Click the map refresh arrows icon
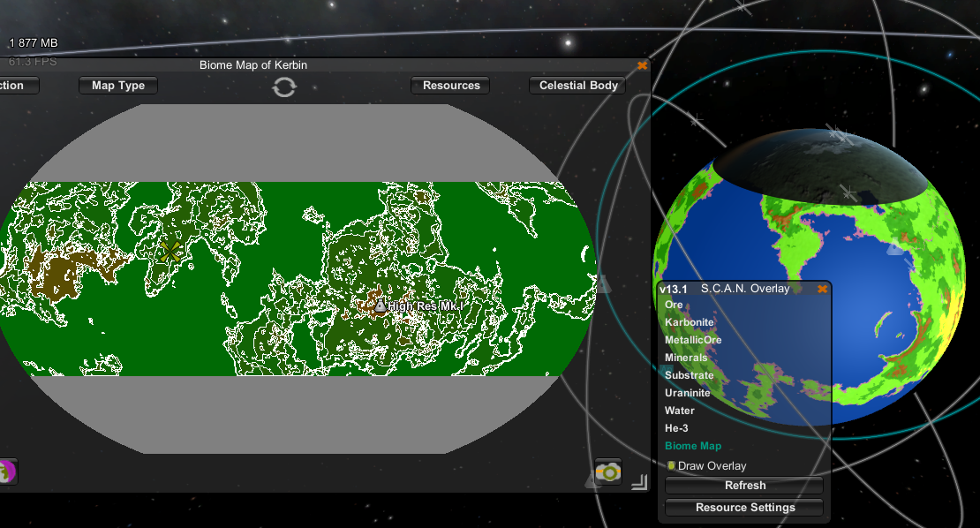This screenshot has height=528, width=980. click(x=283, y=87)
